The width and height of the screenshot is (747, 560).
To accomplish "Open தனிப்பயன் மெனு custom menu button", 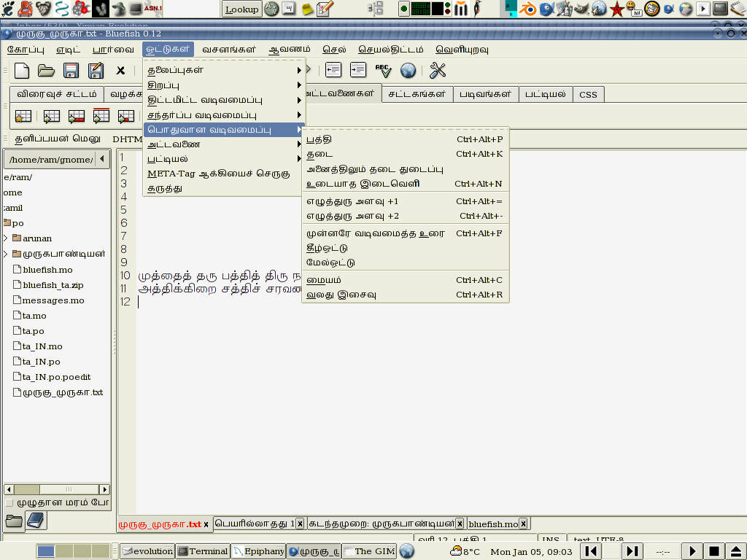I will click(57, 139).
